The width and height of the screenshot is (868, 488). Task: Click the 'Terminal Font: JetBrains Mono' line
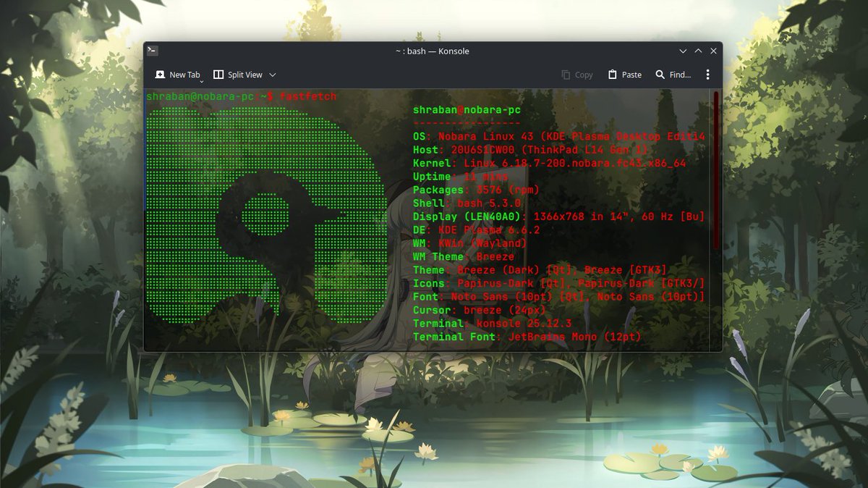click(527, 337)
